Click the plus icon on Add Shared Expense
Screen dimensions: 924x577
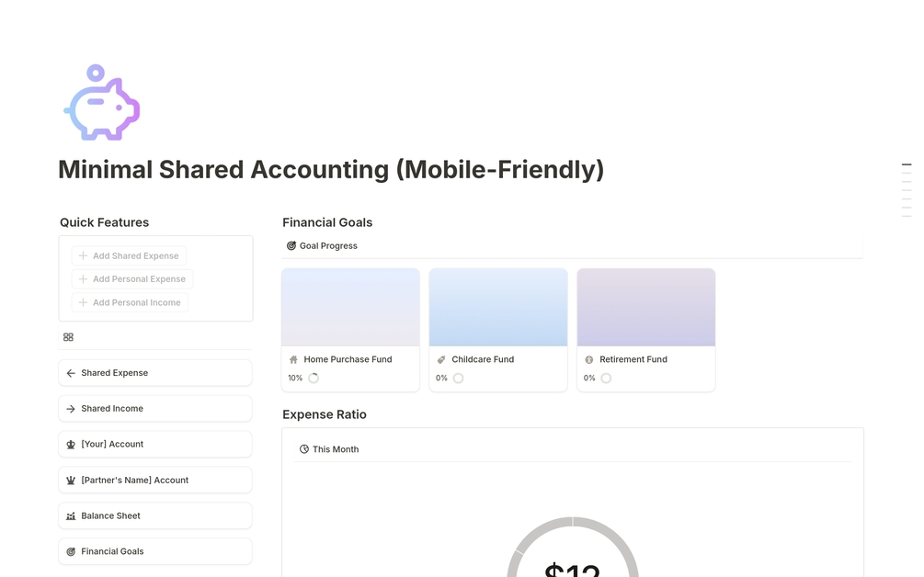(x=83, y=256)
